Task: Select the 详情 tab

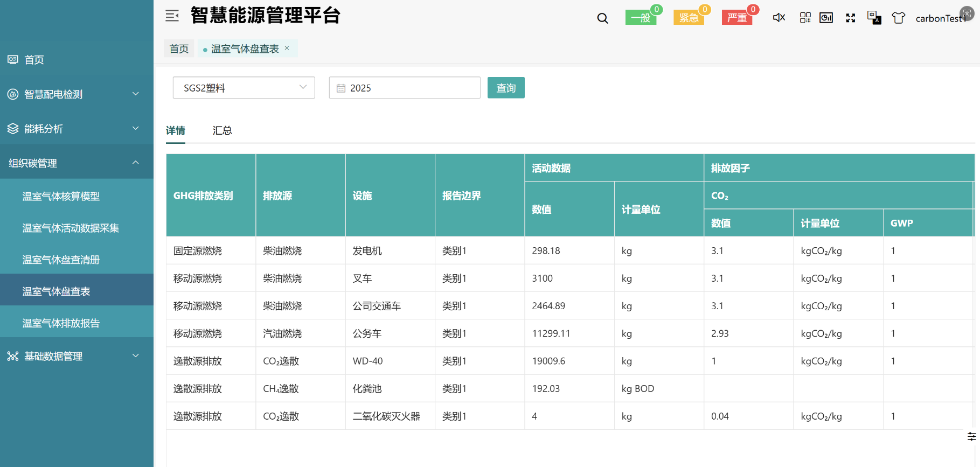Action: point(176,130)
